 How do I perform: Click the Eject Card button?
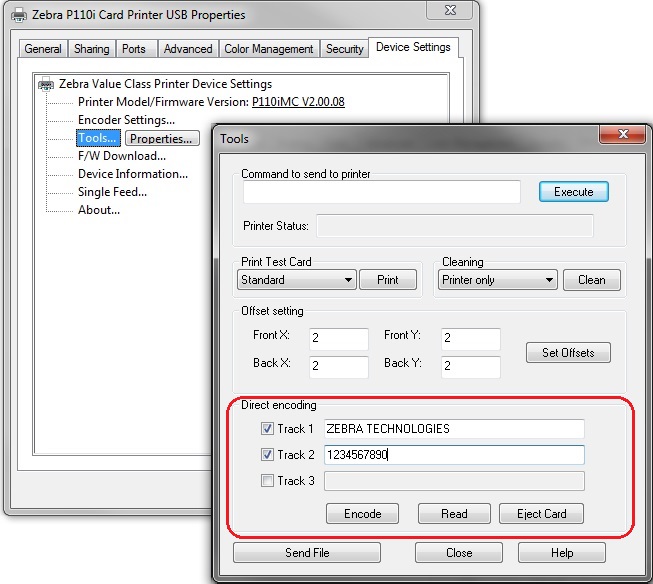(x=541, y=514)
